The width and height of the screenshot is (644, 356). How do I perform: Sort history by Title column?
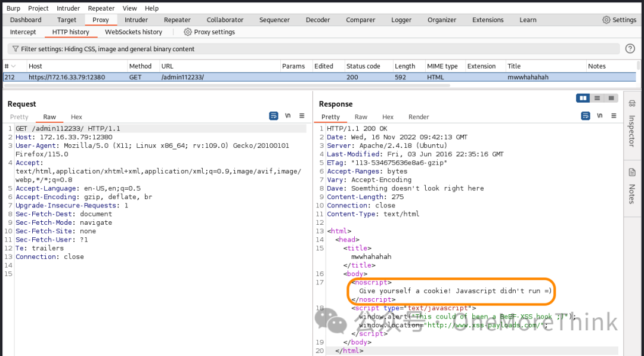546,66
